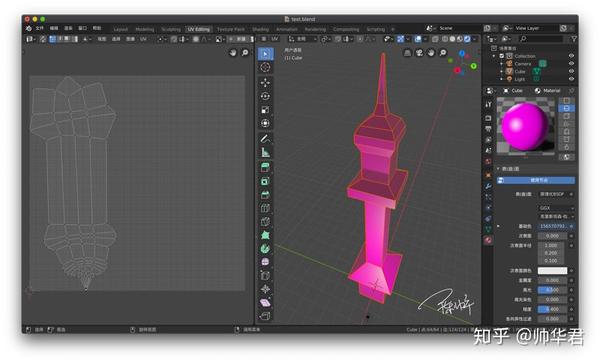
Task: Hide the Light object in outliner
Action: pyautogui.click(x=571, y=79)
